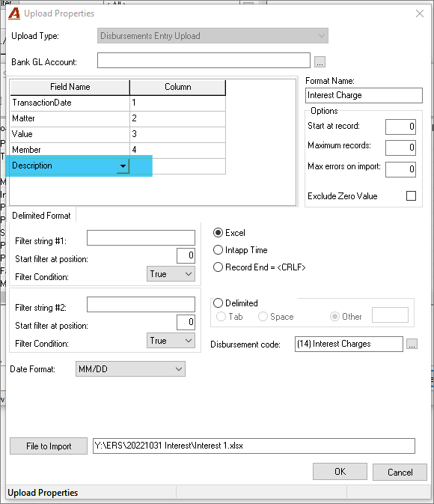Click Start filter at position field for filter #2
This screenshot has width=434, height=504.
click(x=186, y=322)
